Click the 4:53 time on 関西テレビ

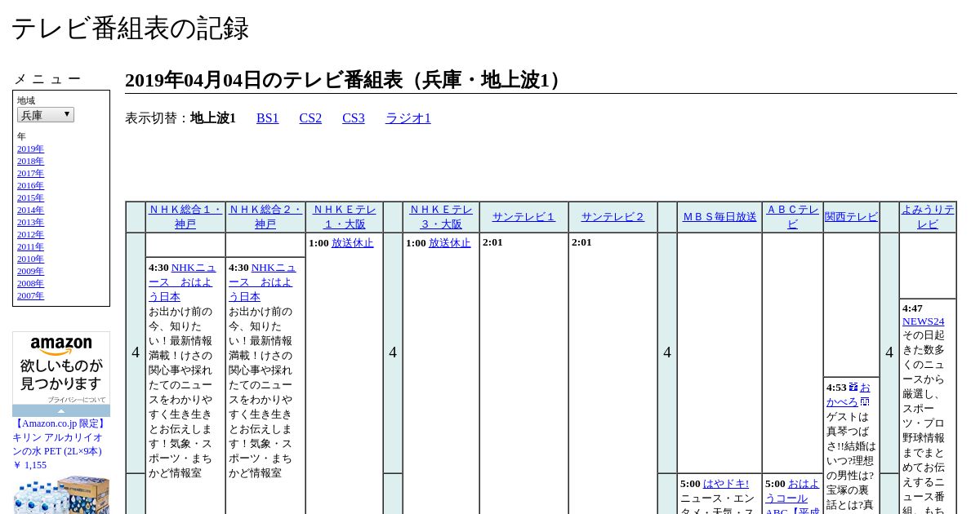click(x=836, y=388)
